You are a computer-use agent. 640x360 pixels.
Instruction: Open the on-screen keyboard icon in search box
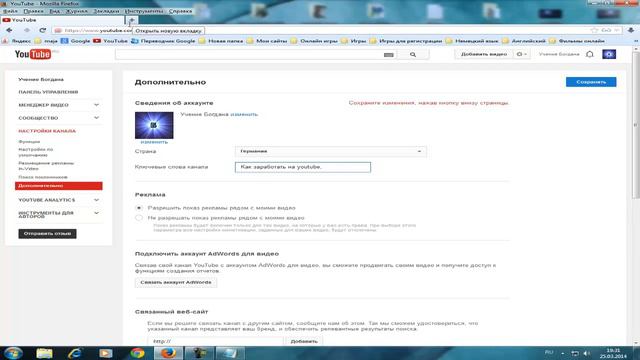coord(389,54)
